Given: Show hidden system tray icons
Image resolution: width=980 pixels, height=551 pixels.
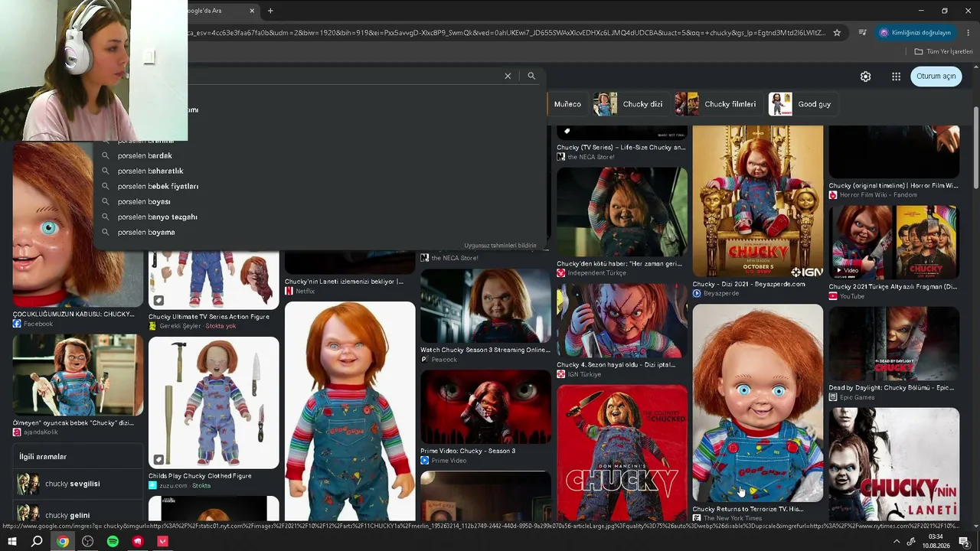Looking at the screenshot, I should 897,542.
